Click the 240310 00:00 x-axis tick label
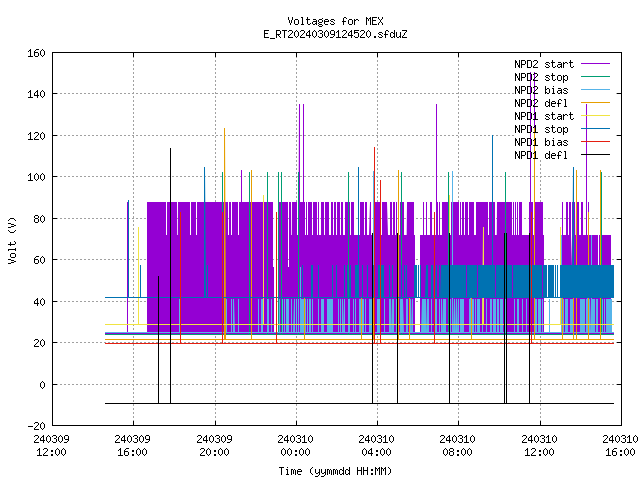 pyautogui.click(x=296, y=446)
